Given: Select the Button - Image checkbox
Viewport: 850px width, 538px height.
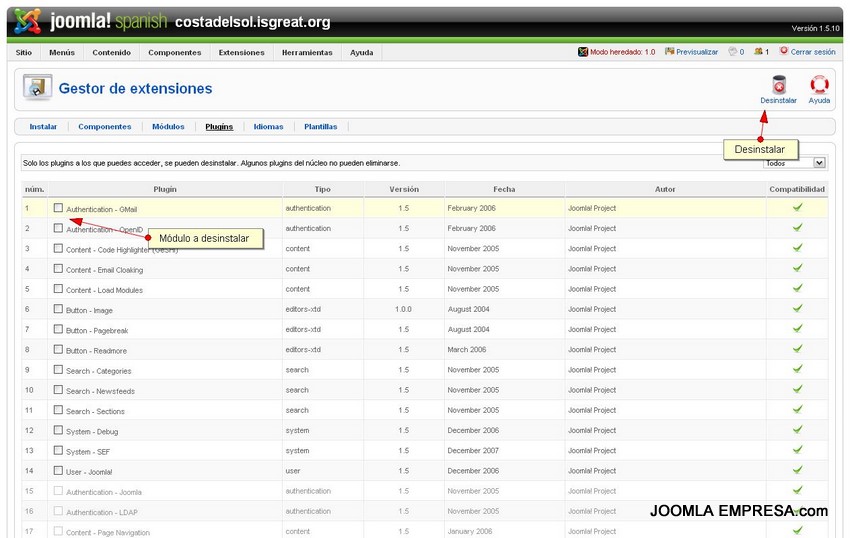Looking at the screenshot, I should [x=59, y=309].
